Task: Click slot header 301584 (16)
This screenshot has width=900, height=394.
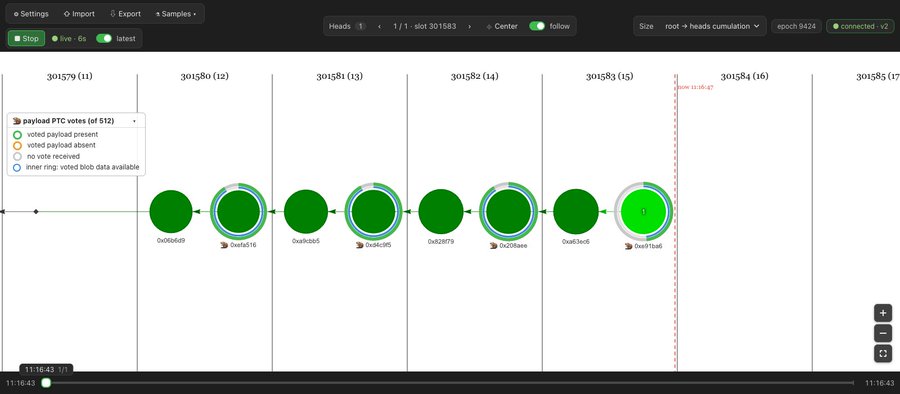Action: click(x=744, y=76)
